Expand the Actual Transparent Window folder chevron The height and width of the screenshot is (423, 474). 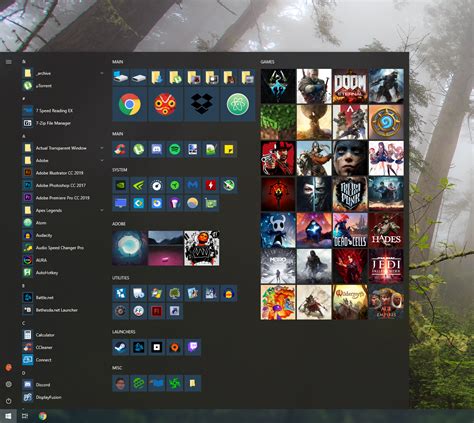[x=102, y=148]
